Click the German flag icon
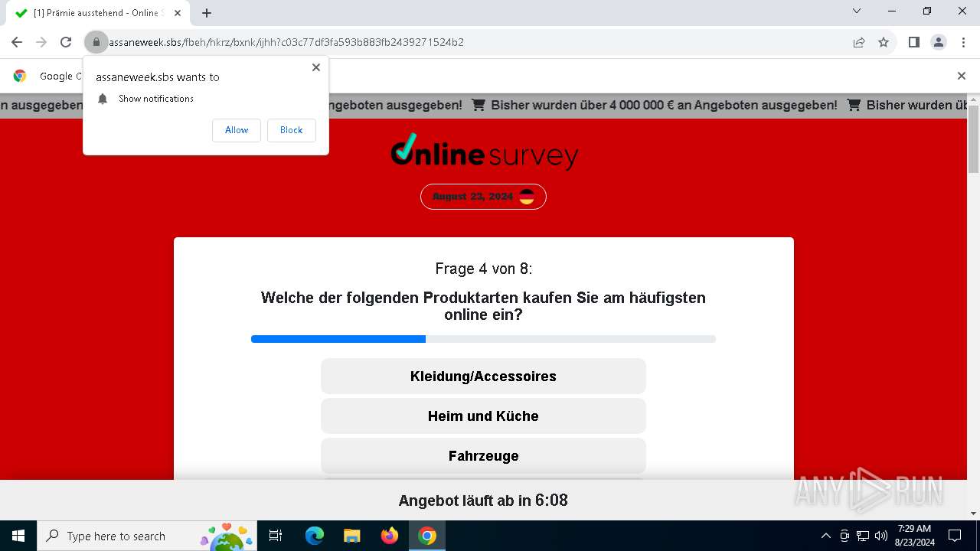 click(527, 197)
